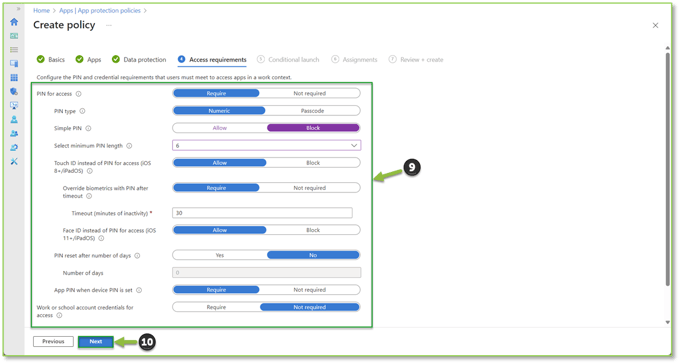Click the Number of days field
The width and height of the screenshot is (680, 364).
266,272
